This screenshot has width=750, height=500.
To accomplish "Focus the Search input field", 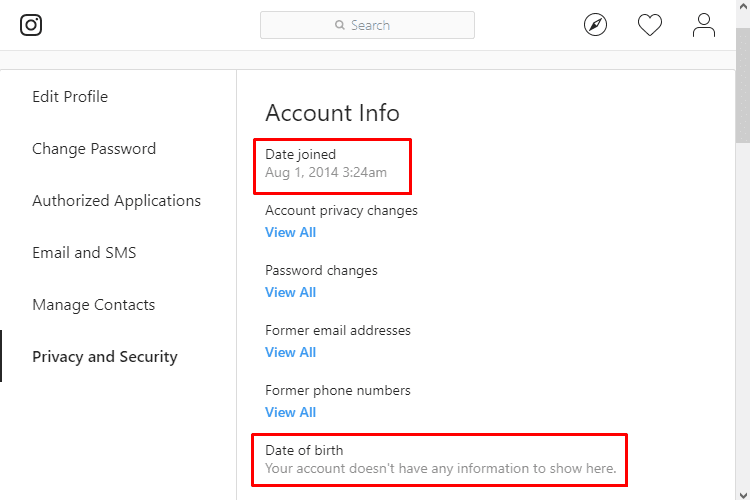I will [367, 25].
